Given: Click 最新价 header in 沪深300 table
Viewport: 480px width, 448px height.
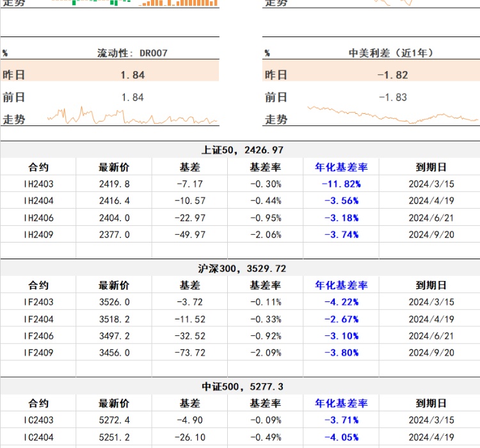Looking at the screenshot, I should tap(114, 285).
